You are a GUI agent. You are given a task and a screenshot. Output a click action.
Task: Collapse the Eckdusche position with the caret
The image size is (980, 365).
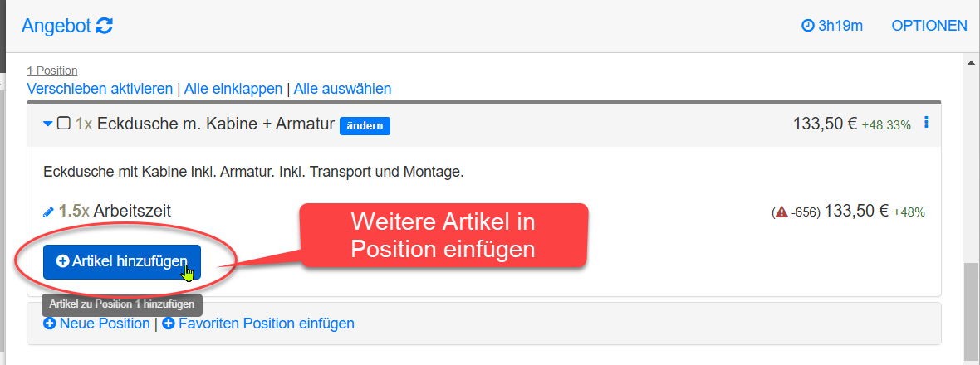point(47,124)
